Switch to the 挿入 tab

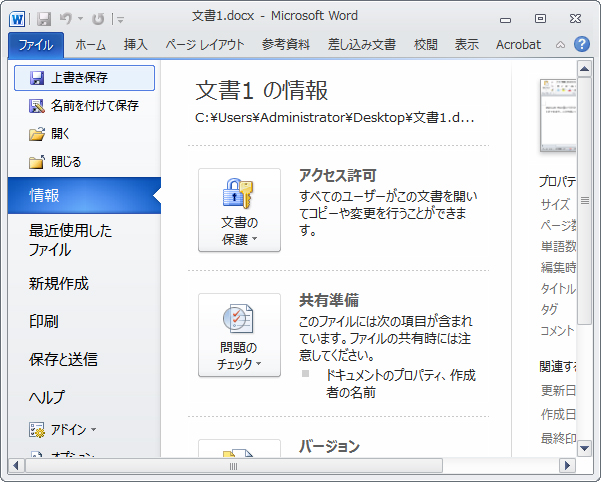pos(135,45)
